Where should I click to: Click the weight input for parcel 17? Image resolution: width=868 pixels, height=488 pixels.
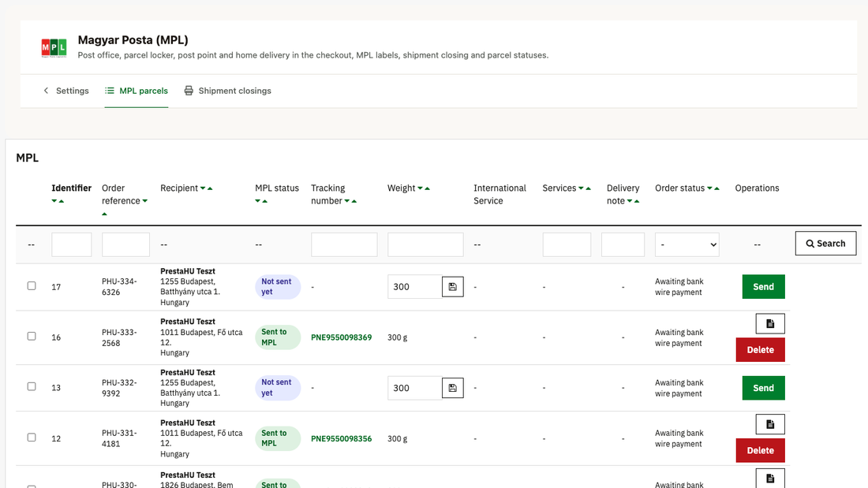pos(414,287)
